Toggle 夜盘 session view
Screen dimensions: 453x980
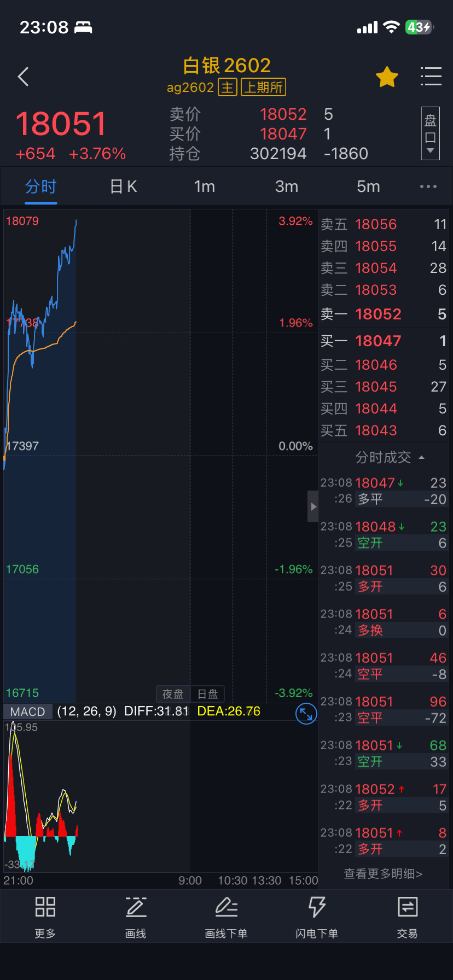click(x=173, y=694)
